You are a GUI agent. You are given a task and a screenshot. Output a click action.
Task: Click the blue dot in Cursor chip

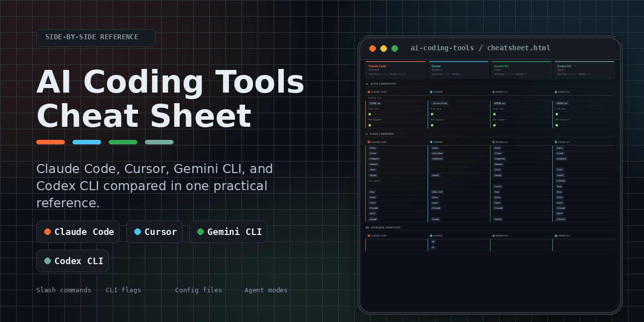[137, 232]
